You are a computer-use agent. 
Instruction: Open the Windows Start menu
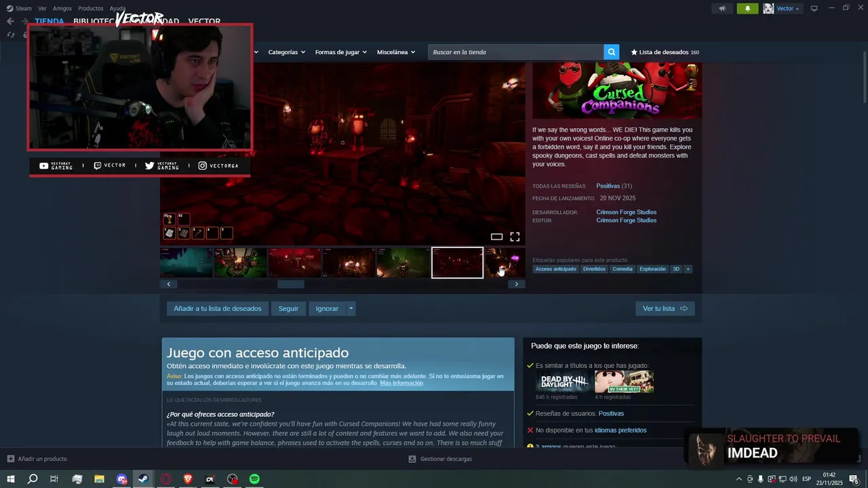pyautogui.click(x=10, y=479)
